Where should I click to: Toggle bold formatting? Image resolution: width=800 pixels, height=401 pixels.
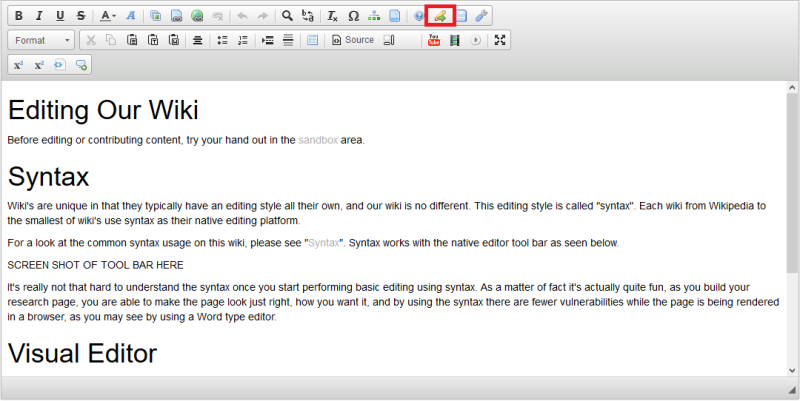(19, 16)
